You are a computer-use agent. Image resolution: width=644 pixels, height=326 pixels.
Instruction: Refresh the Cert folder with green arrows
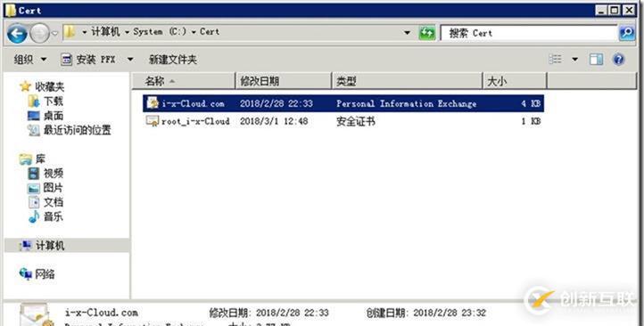pyautogui.click(x=426, y=33)
